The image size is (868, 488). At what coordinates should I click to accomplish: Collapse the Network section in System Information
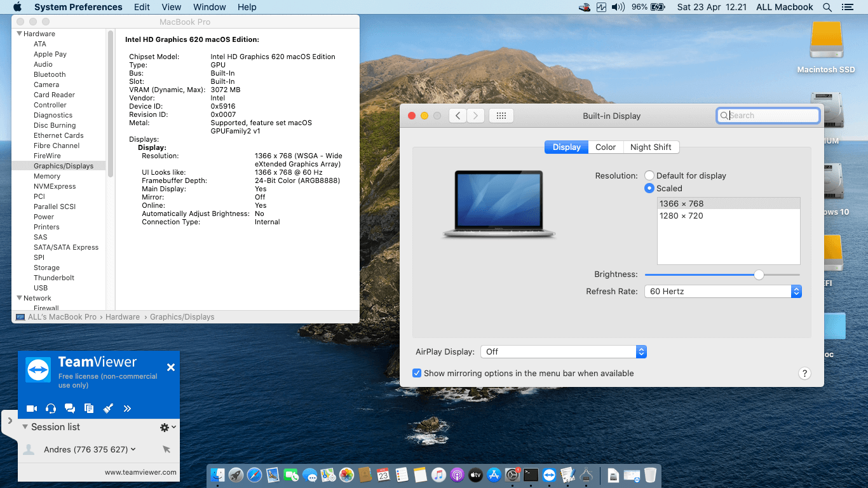pyautogui.click(x=20, y=298)
